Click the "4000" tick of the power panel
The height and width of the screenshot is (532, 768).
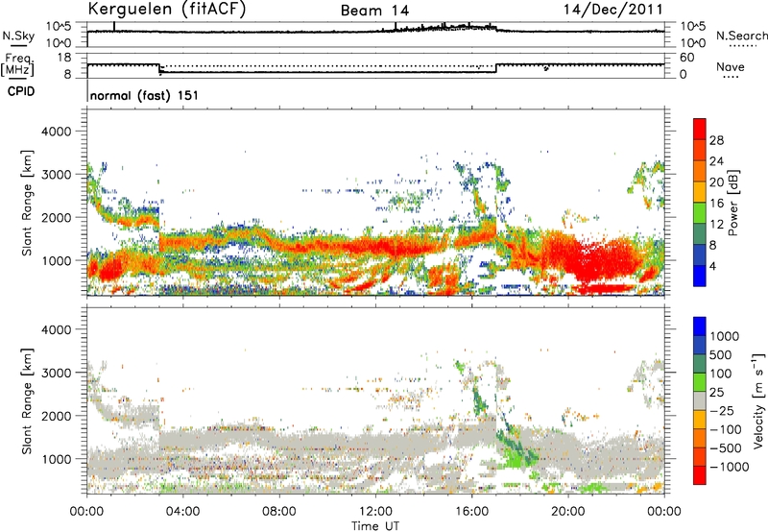point(57,132)
